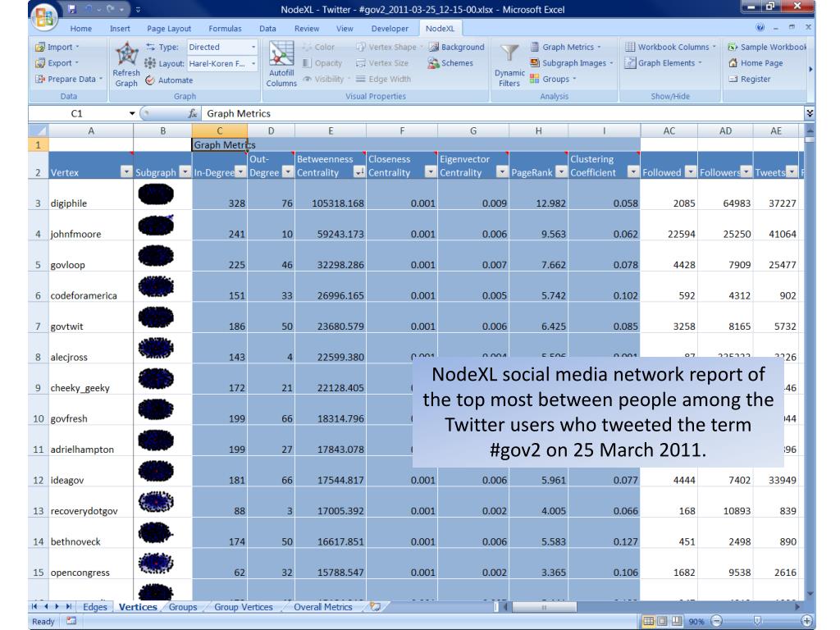This screenshot has width=840, height=630.
Task: Switch to Normal view in status bar
Action: tap(648, 621)
